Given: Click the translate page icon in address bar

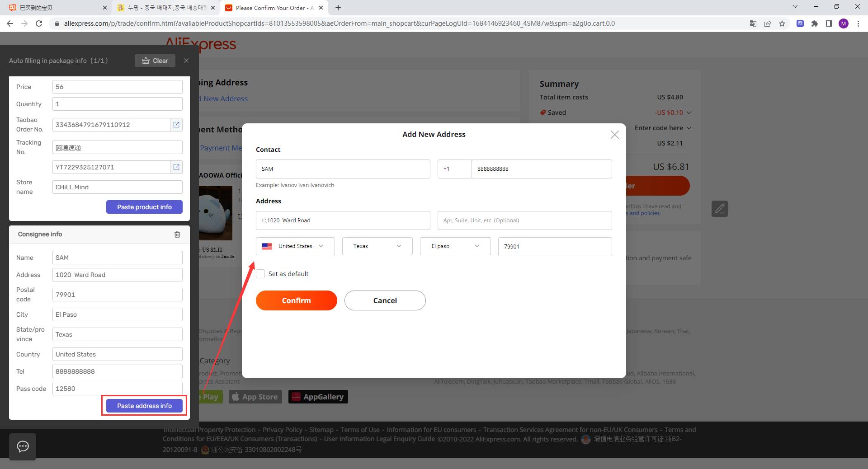Looking at the screenshot, I should coord(753,23).
